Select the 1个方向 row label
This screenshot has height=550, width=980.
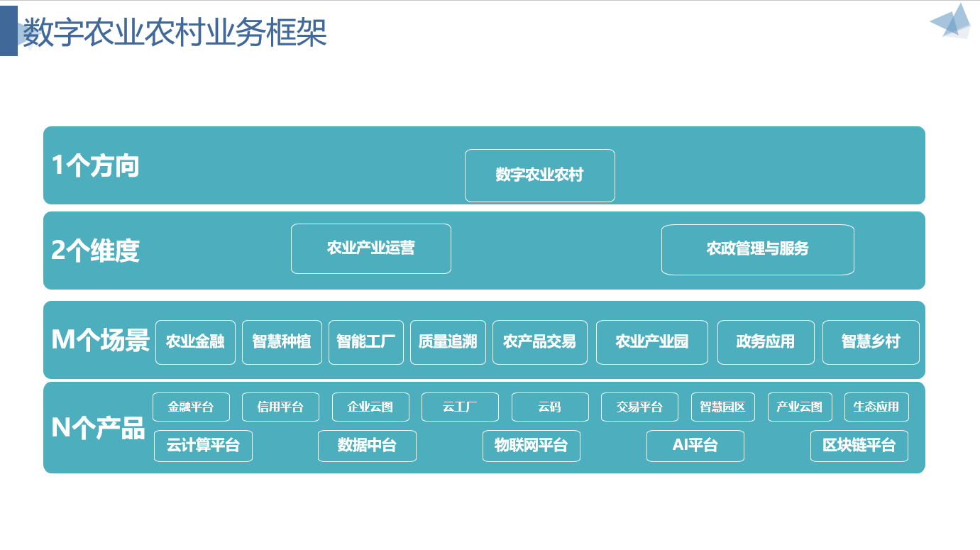coord(95,166)
